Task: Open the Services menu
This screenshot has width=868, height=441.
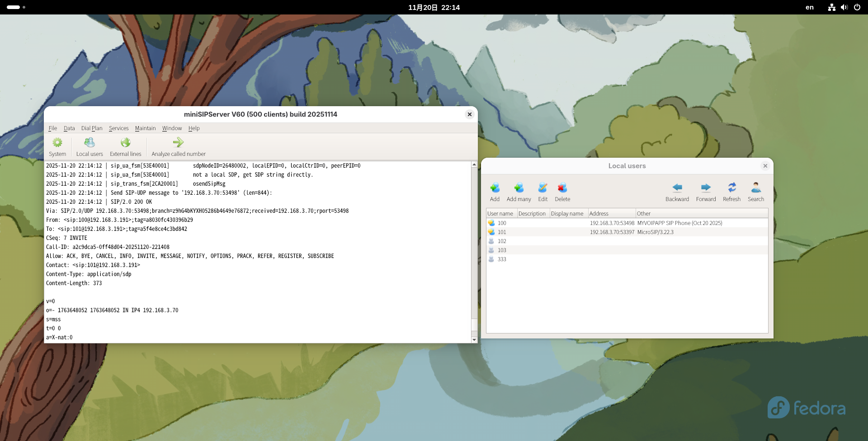Action: tap(118, 128)
